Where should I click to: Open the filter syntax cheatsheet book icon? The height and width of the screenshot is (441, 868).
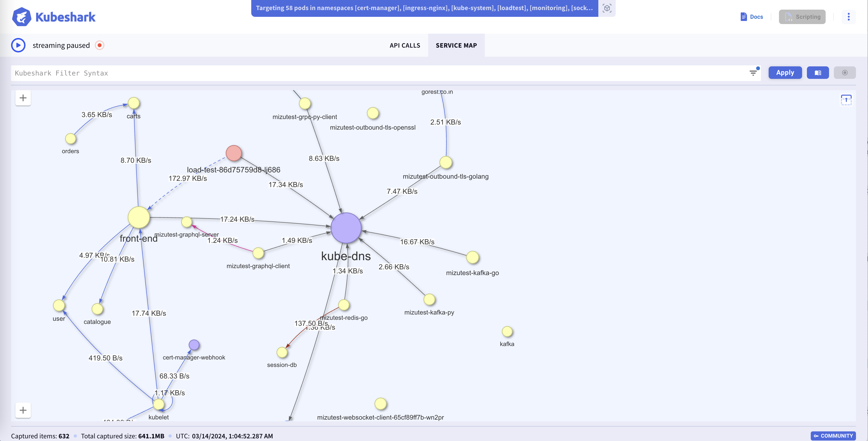(818, 72)
